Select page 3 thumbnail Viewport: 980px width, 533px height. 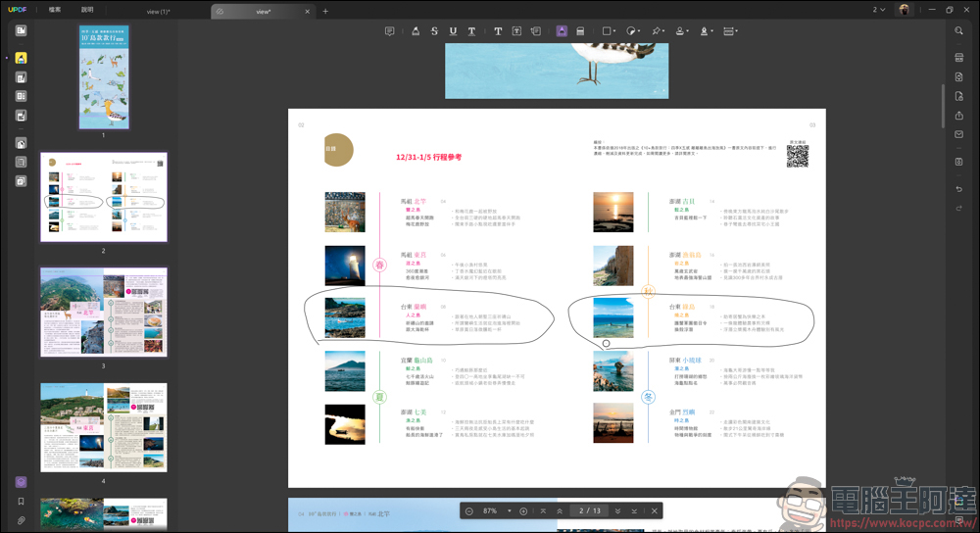click(x=104, y=313)
